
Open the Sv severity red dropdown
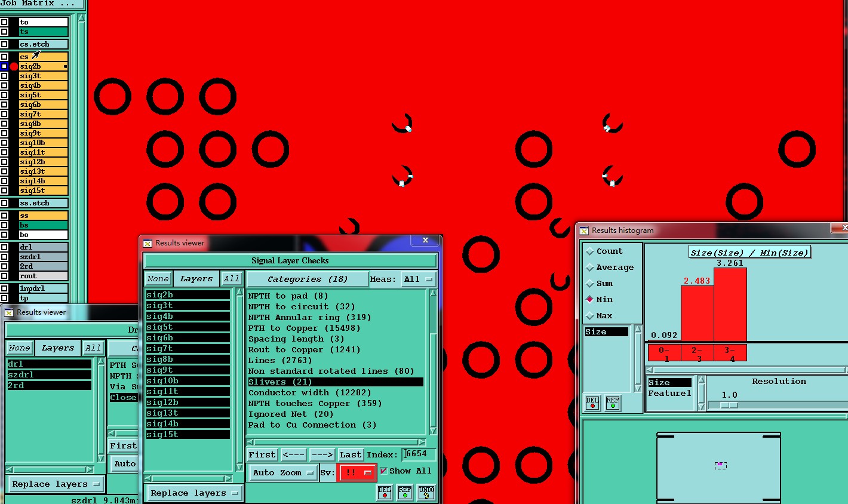click(x=357, y=472)
